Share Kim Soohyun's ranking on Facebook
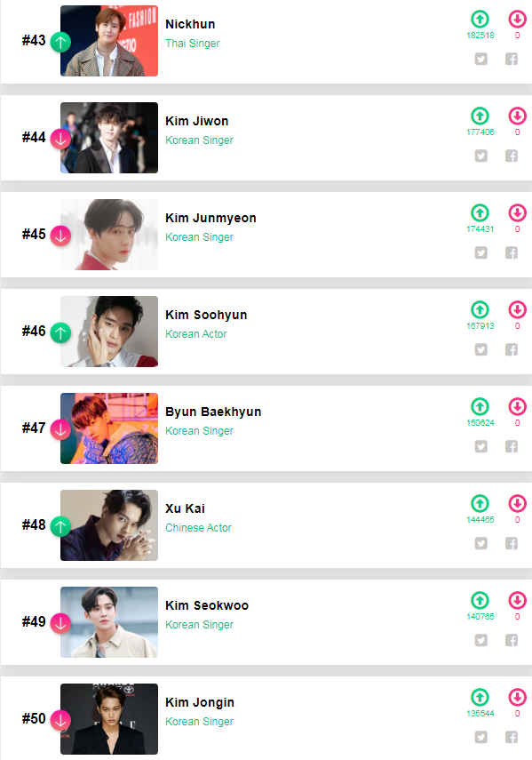The image size is (532, 760). [x=512, y=349]
